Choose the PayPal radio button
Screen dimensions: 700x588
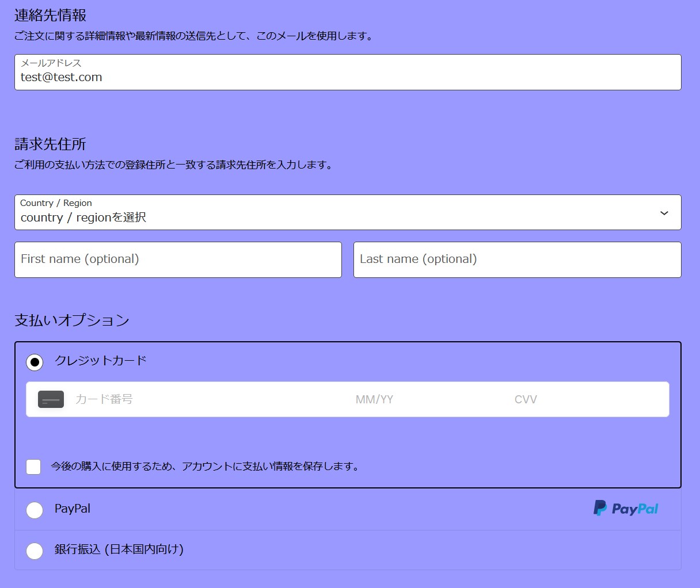(35, 510)
